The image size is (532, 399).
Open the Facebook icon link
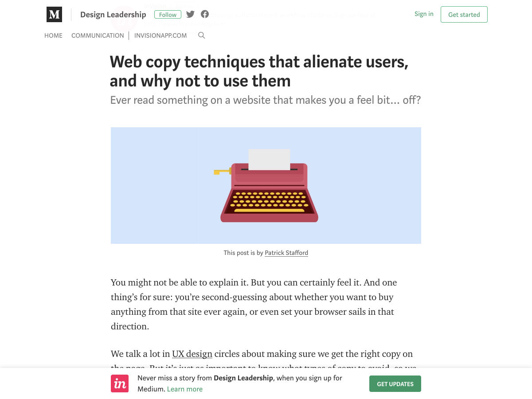point(205,14)
